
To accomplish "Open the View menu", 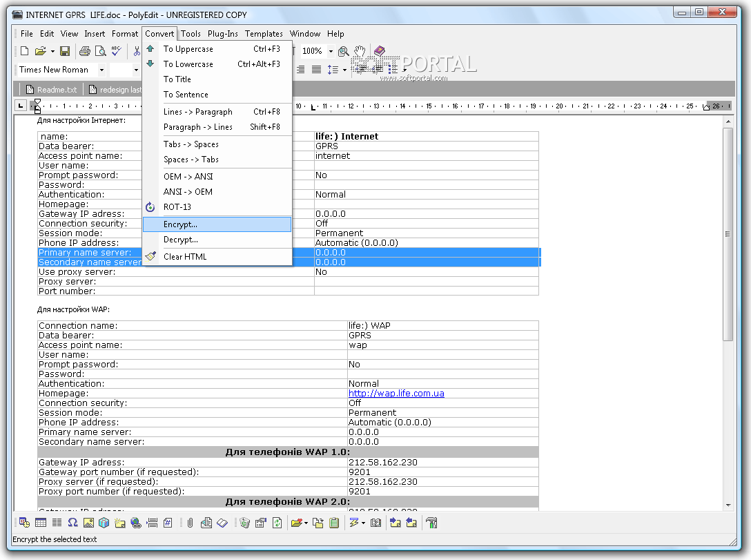I will click(69, 34).
